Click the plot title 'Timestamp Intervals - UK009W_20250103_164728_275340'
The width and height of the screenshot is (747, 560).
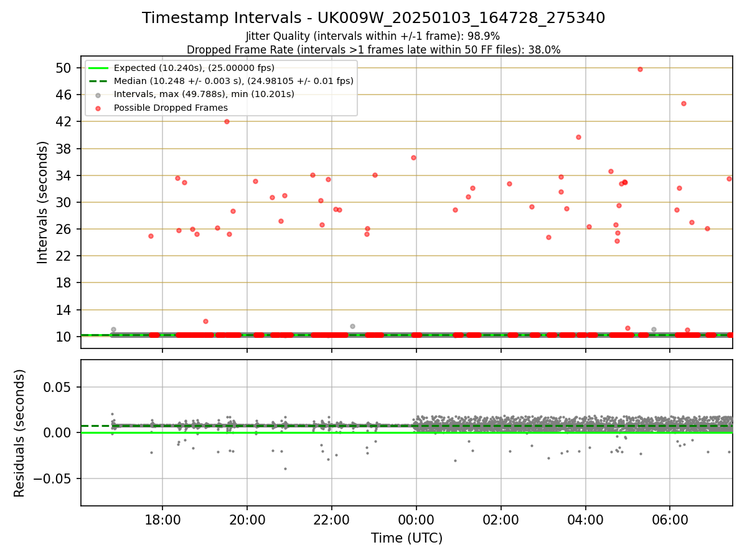click(x=374, y=18)
